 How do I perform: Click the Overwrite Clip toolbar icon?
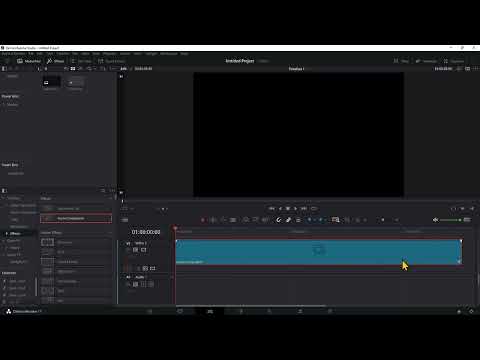point(255,220)
